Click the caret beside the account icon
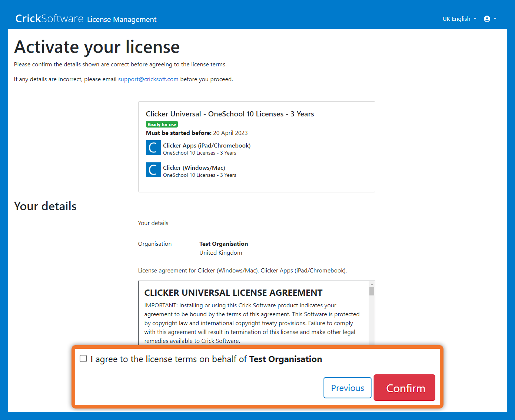515x420 pixels. [495, 19]
